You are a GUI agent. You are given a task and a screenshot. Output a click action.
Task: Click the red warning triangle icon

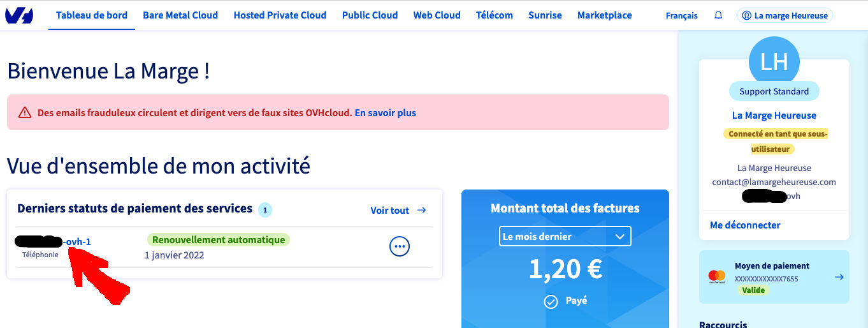25,113
